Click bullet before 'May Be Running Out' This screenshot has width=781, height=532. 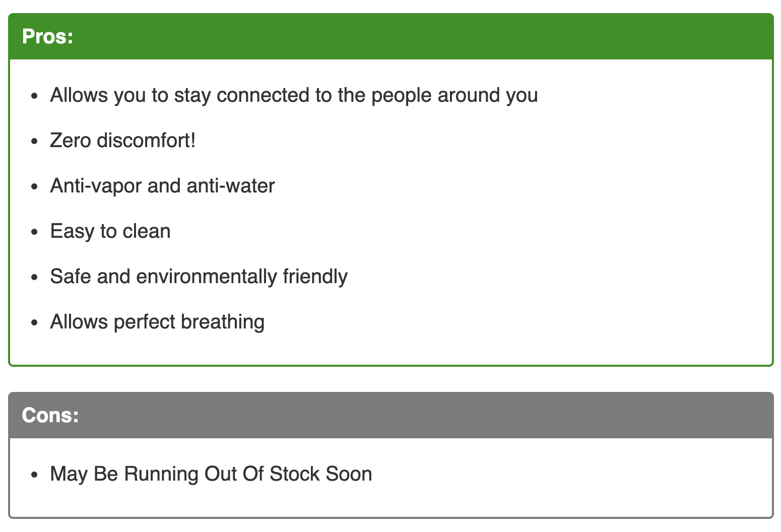coord(34,475)
